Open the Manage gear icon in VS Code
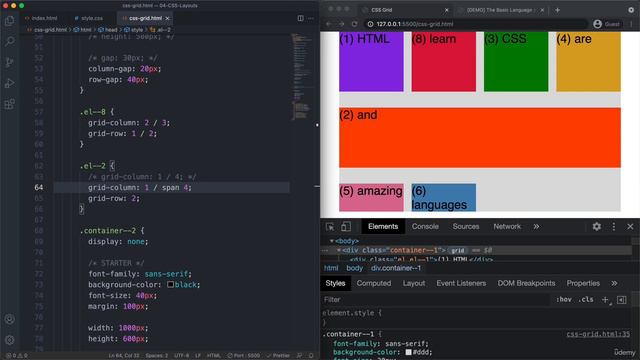 (x=10, y=340)
